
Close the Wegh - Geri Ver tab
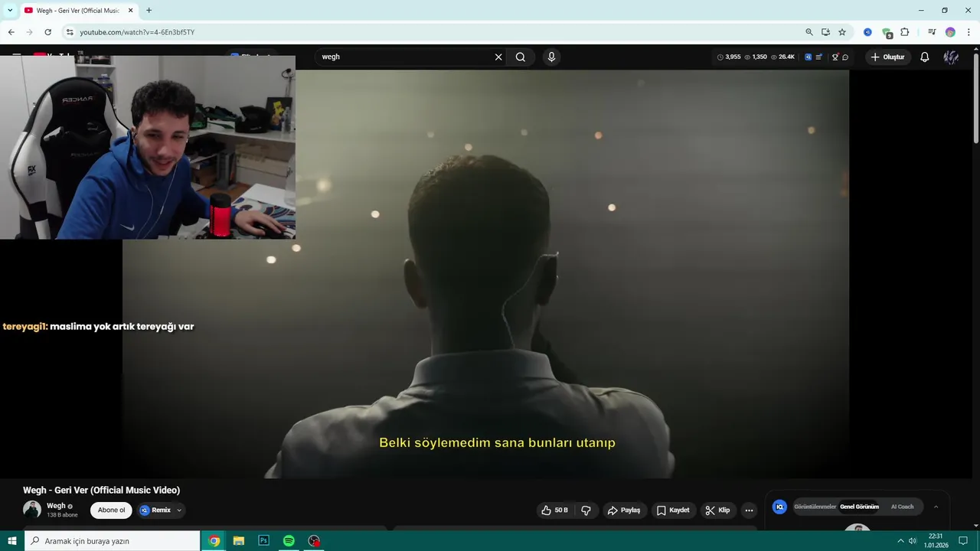131,10
